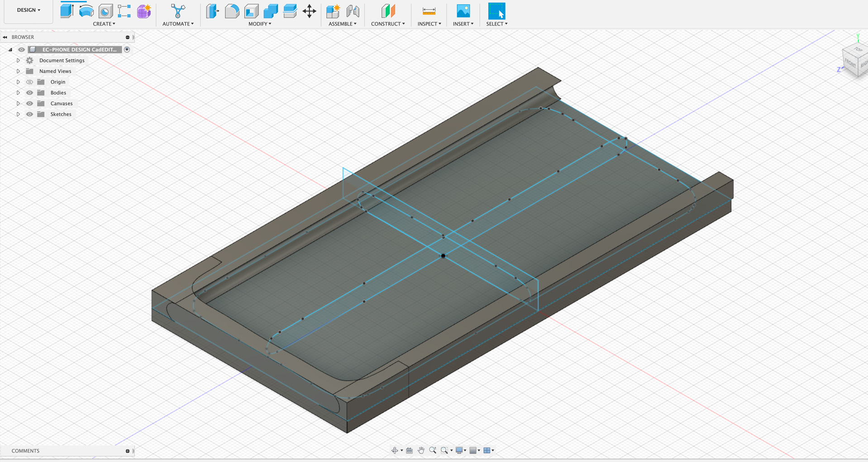Open the CONSTRUCT menu
The image size is (868, 462).
pyautogui.click(x=388, y=24)
